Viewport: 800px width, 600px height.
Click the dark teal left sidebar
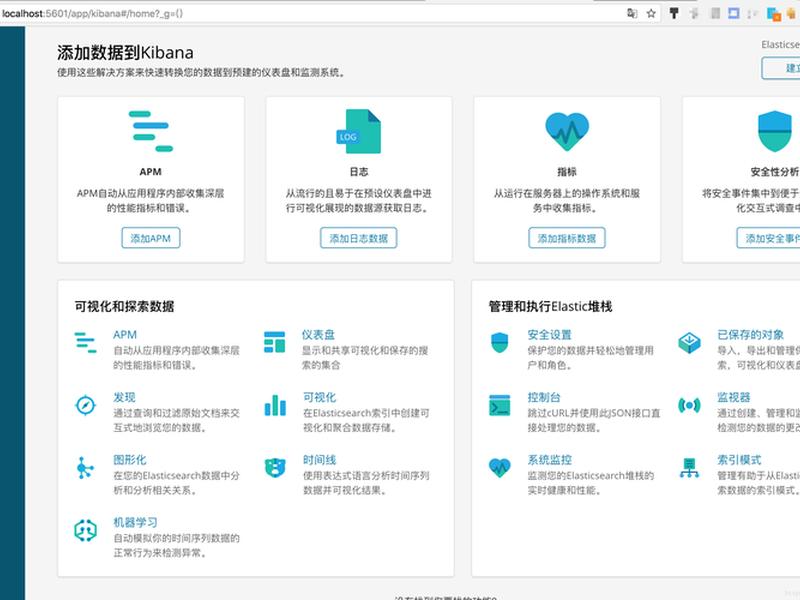pos(12,313)
